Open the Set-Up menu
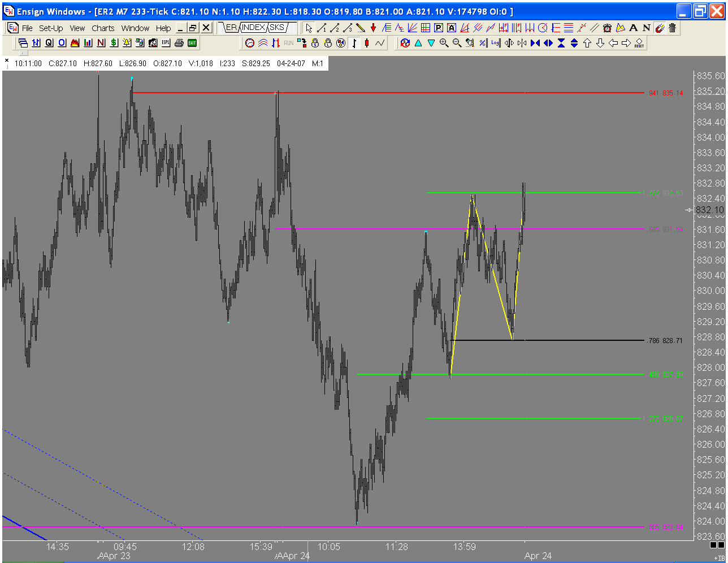Image resolution: width=728 pixels, height=563 pixels. coord(51,28)
